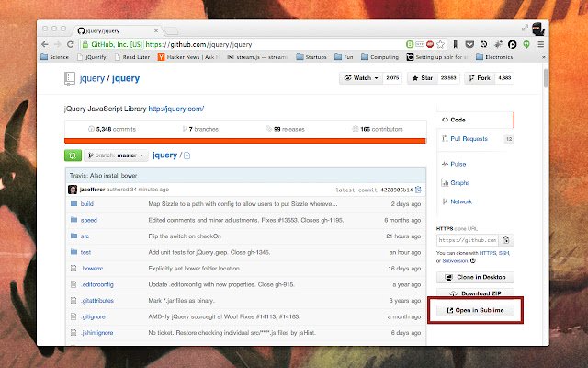Screen dimensions: 588x368
Task: Open the Network sidebar item
Action: (458, 201)
